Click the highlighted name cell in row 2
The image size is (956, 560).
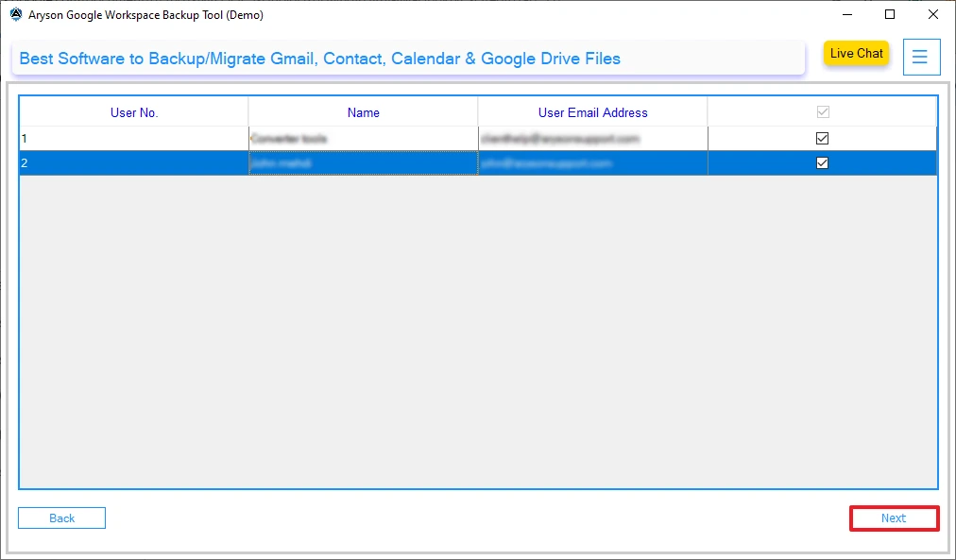coord(364,162)
